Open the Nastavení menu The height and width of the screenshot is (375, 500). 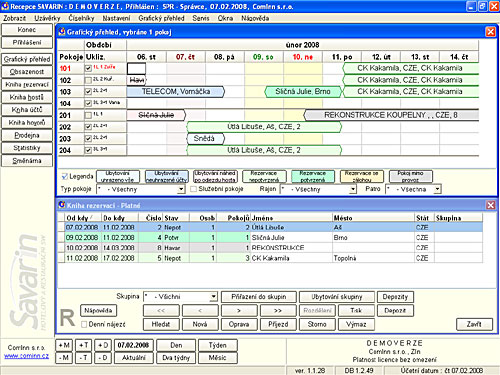pyautogui.click(x=116, y=18)
